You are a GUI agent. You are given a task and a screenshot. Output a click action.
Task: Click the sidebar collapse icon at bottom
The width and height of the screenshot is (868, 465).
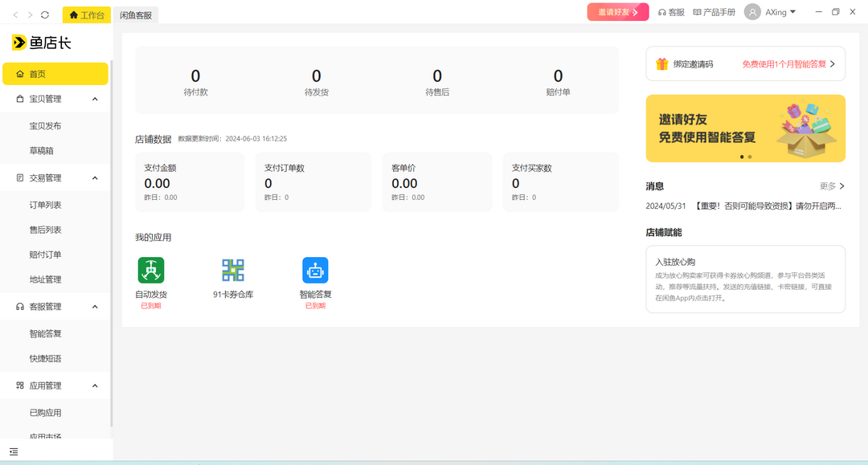pyautogui.click(x=14, y=452)
